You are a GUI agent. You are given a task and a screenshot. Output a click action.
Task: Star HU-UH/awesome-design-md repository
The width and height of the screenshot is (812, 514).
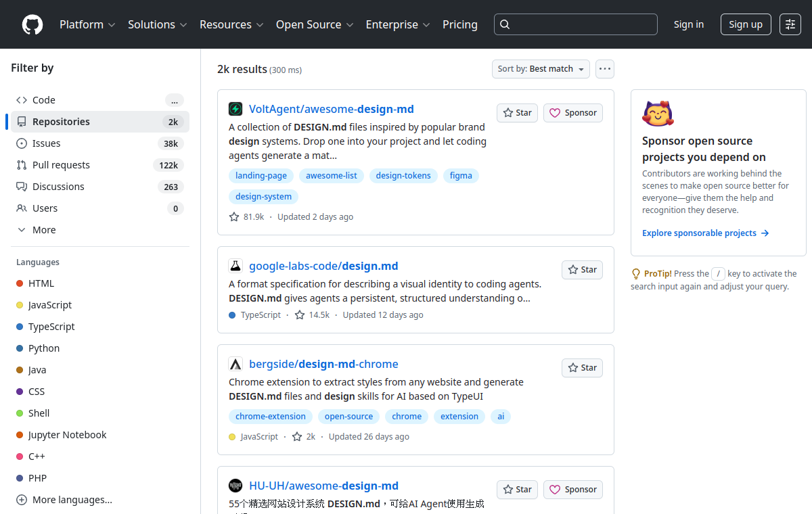click(x=517, y=490)
